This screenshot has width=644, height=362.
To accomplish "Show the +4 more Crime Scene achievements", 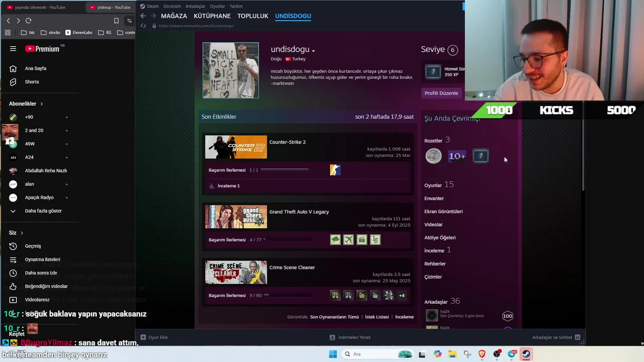I will pos(401,296).
